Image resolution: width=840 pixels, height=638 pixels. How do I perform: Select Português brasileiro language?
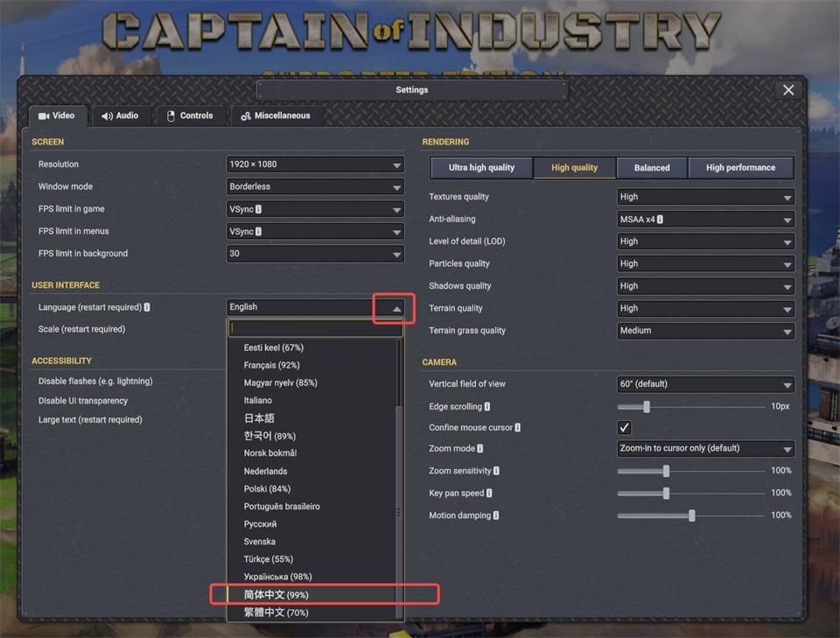pos(311,506)
